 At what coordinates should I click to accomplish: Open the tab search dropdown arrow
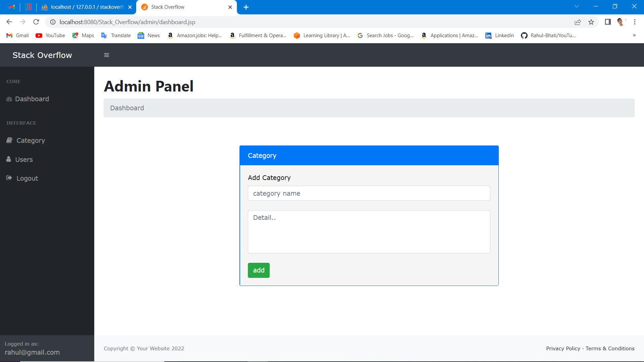tap(577, 7)
